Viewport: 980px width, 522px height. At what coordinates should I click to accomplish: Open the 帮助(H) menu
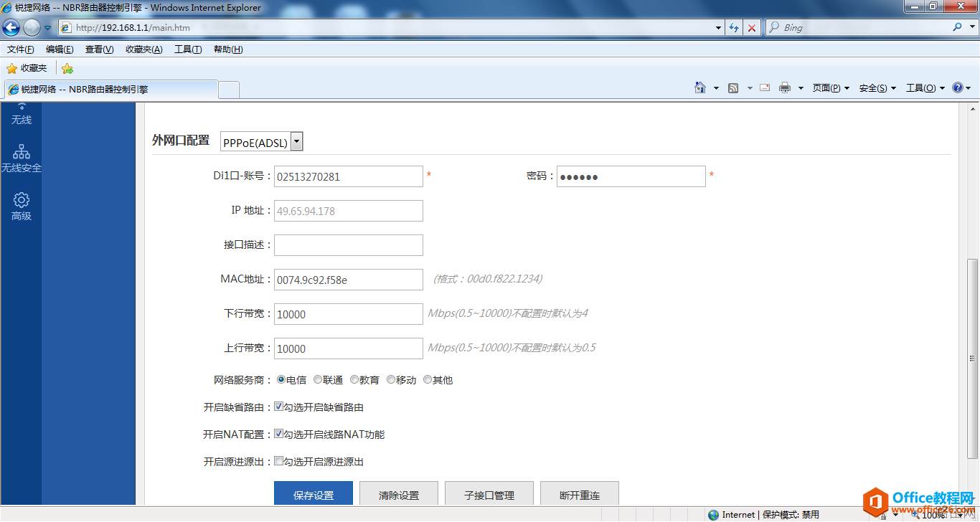[x=228, y=49]
